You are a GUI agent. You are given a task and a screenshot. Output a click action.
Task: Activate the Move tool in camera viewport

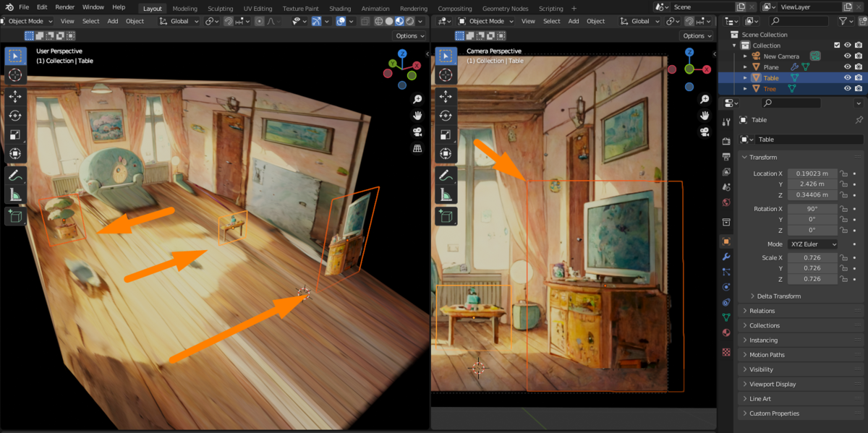[x=446, y=96]
